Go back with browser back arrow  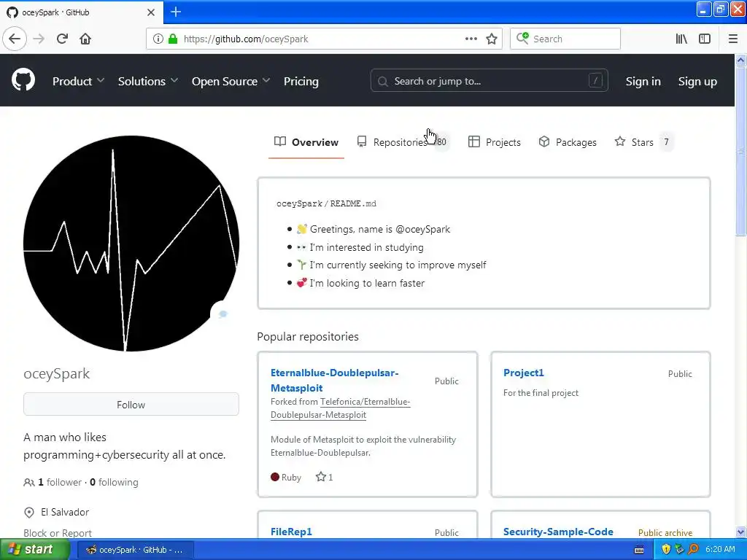(15, 39)
